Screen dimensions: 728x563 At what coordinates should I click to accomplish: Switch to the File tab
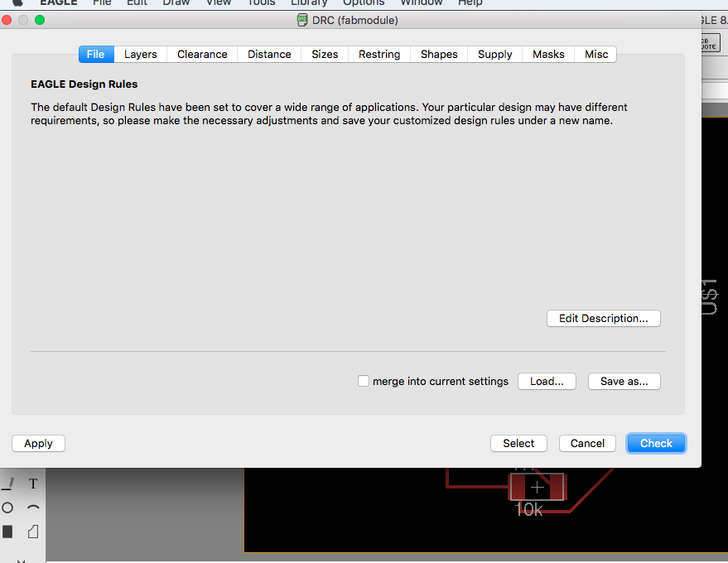tap(96, 55)
